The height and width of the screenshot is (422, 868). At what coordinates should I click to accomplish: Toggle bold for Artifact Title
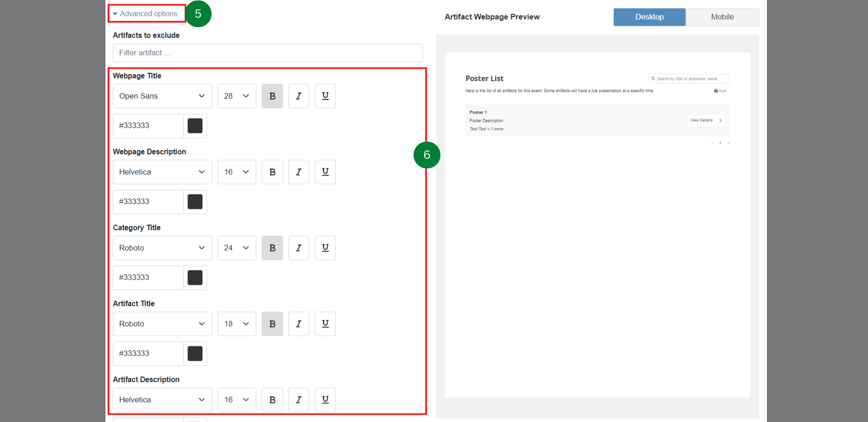point(272,324)
